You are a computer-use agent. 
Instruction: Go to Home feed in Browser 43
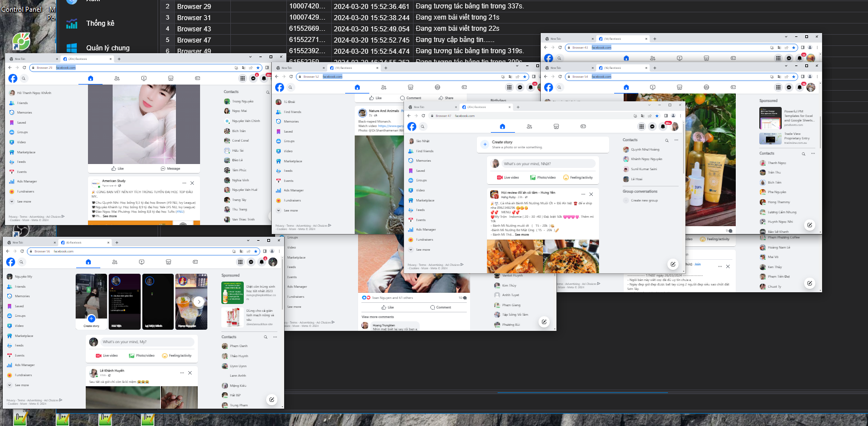coord(626,58)
